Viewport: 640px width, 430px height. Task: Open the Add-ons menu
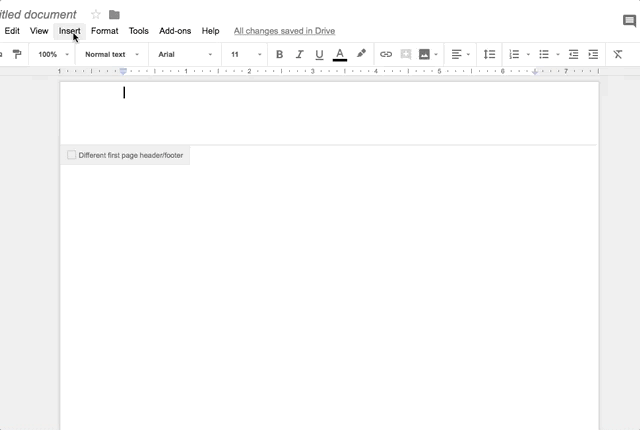(x=175, y=31)
